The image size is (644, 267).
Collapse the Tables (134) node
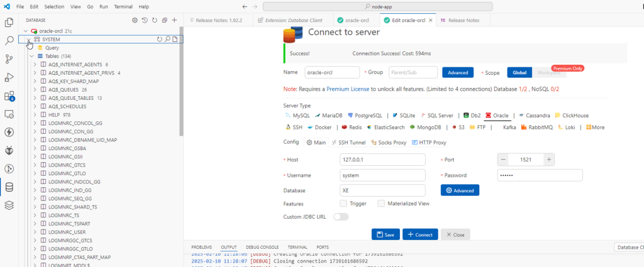pyautogui.click(x=32, y=56)
